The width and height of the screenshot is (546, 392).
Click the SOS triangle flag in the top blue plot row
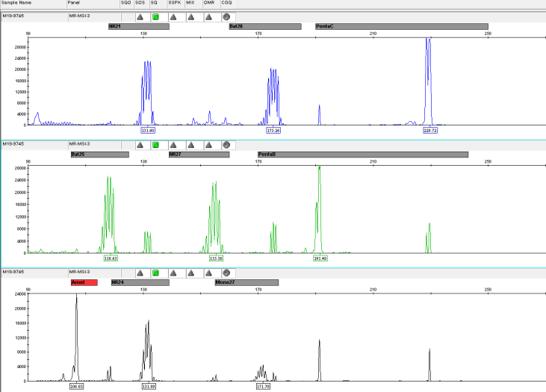point(140,16)
